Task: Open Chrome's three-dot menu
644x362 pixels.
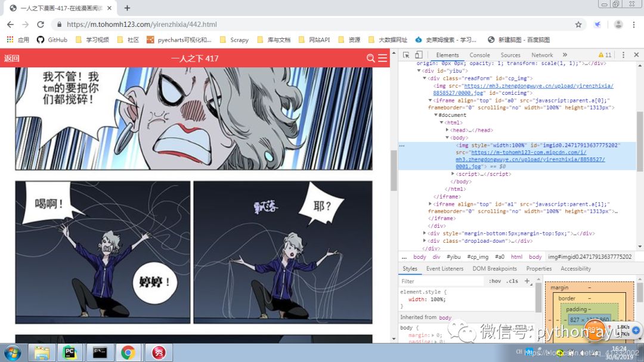Action: tap(634, 24)
